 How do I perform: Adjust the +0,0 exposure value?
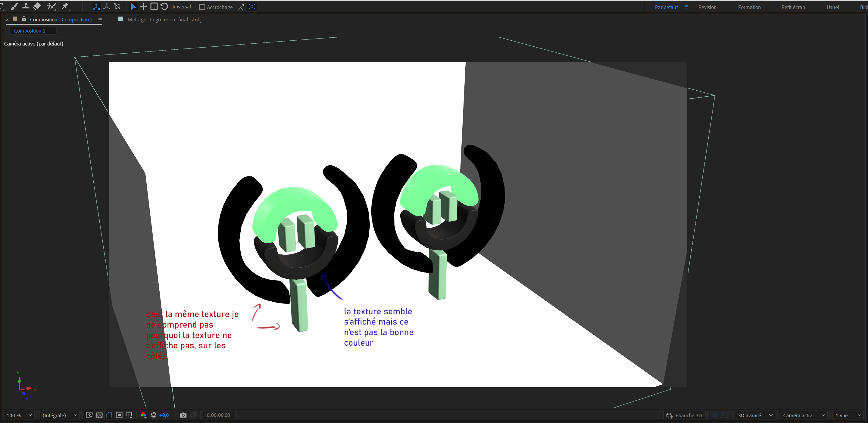pyautogui.click(x=164, y=415)
